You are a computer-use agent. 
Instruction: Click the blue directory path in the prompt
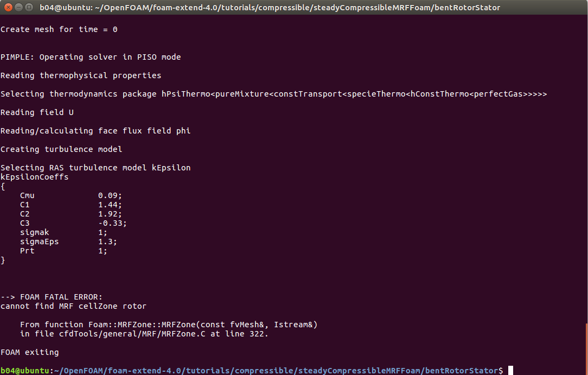(276, 371)
